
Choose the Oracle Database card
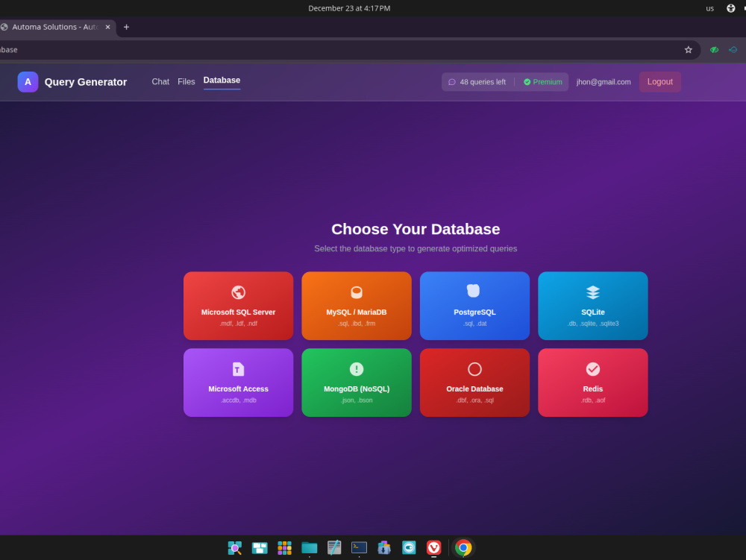click(x=474, y=383)
